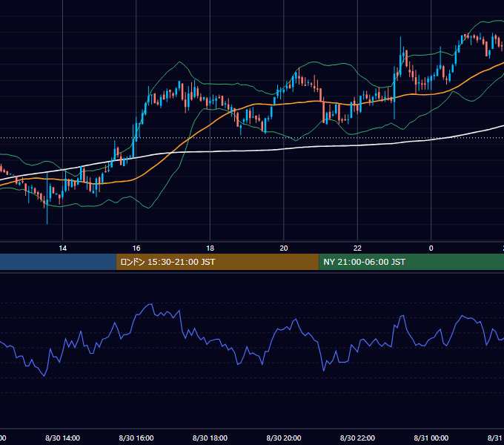Viewport: 504px width, 445px height.
Task: Click the 22 hour axis label
Action: tap(357, 248)
